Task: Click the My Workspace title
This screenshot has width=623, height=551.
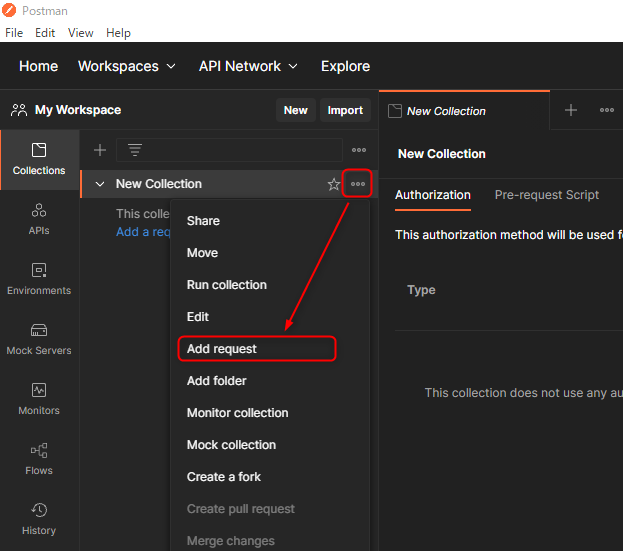Action: pyautogui.click(x=78, y=110)
